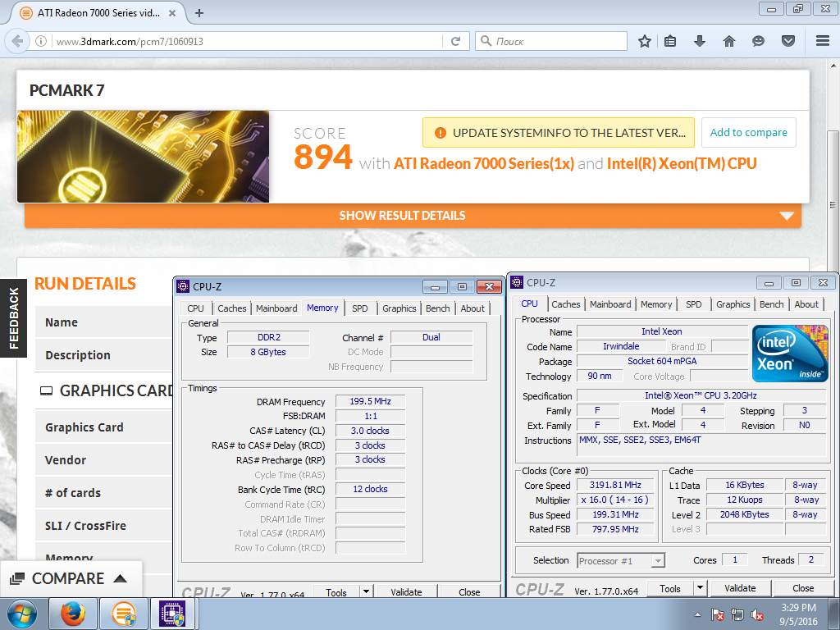Open a new browser tab
840x630 pixels.
pos(199,13)
